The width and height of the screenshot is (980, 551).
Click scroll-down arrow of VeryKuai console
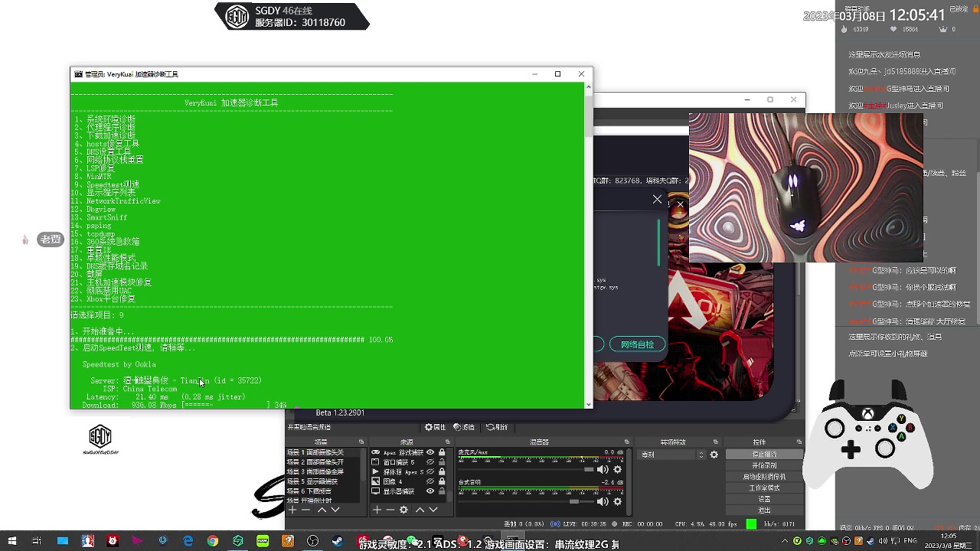click(588, 404)
